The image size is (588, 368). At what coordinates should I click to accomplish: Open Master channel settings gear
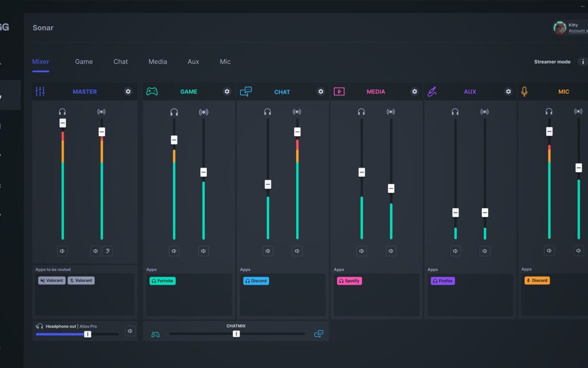tap(128, 92)
